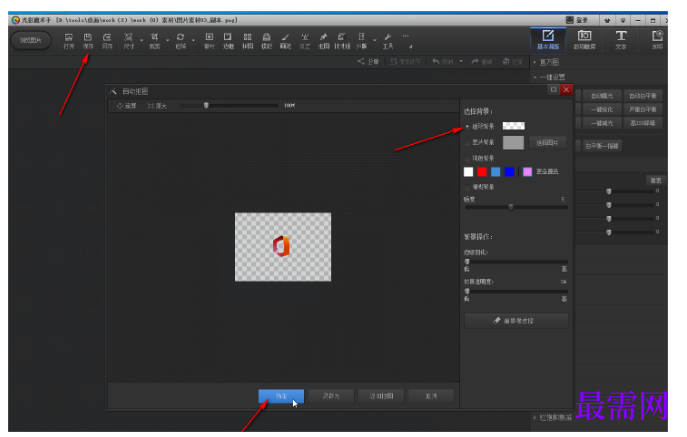
Task: Click the Save As button in cutout dialog
Action: click(x=331, y=396)
